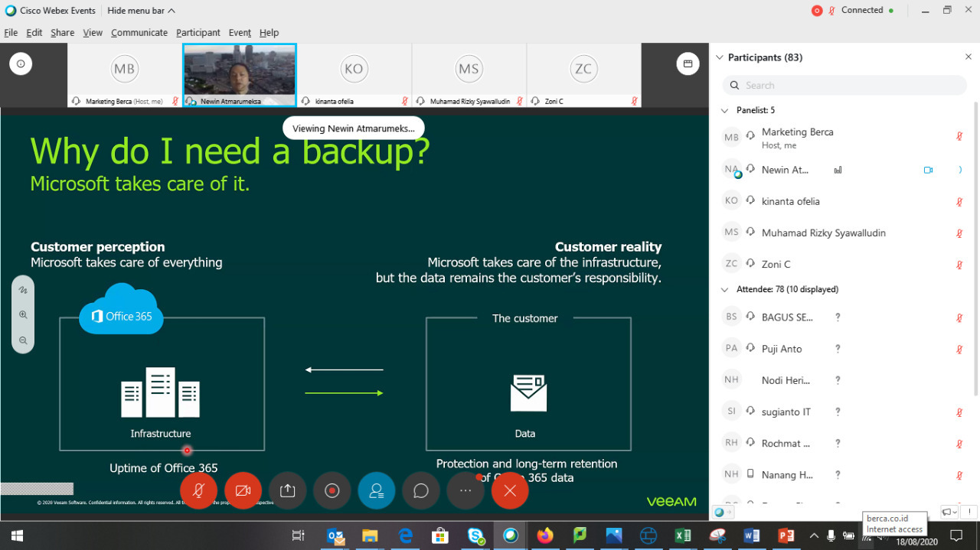Open Skype from the taskbar
The height and width of the screenshot is (550, 980).
pos(475,535)
